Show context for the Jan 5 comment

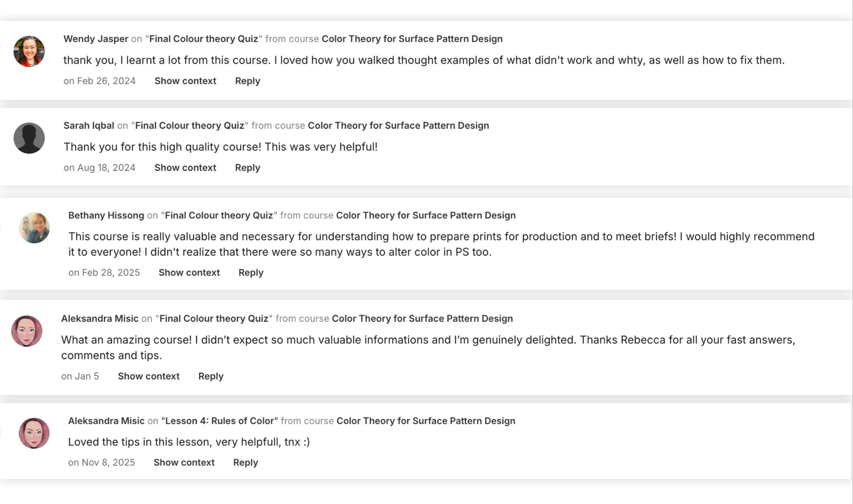[x=149, y=376]
